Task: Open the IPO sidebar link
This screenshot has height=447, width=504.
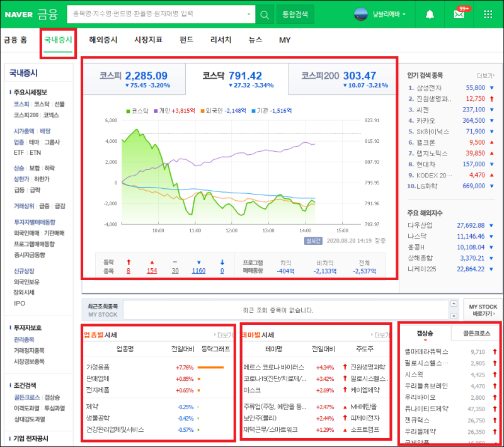Action: 20,303
